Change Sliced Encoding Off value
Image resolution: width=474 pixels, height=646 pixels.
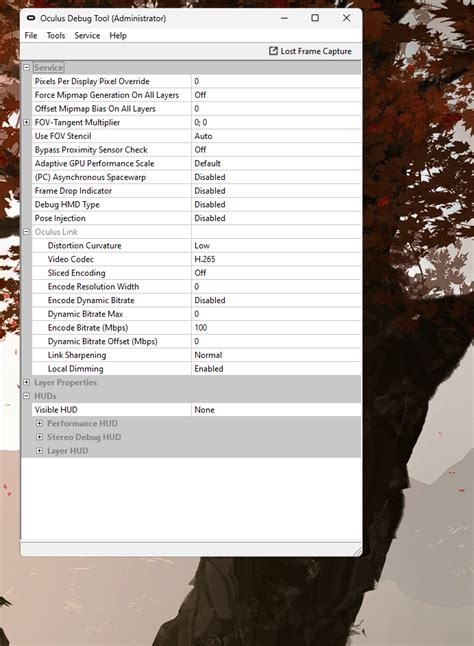click(276, 273)
